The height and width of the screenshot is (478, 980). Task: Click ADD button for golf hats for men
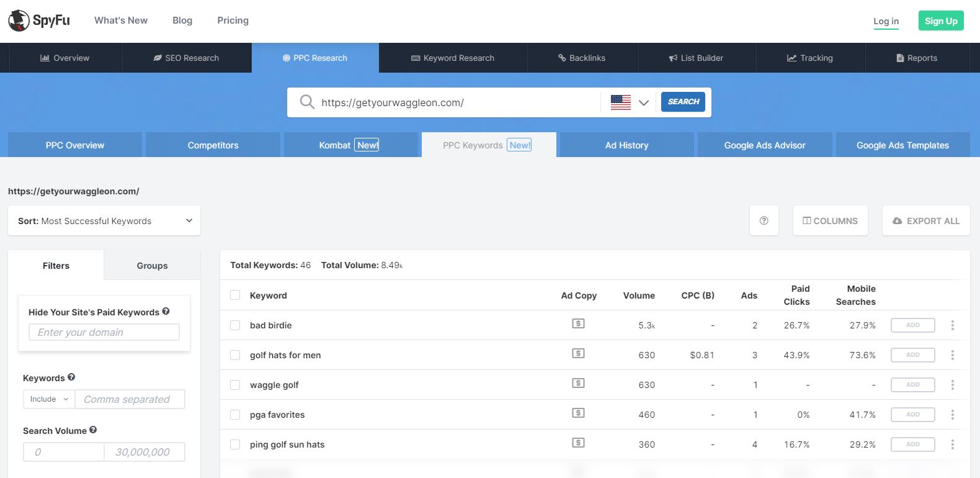tap(912, 354)
